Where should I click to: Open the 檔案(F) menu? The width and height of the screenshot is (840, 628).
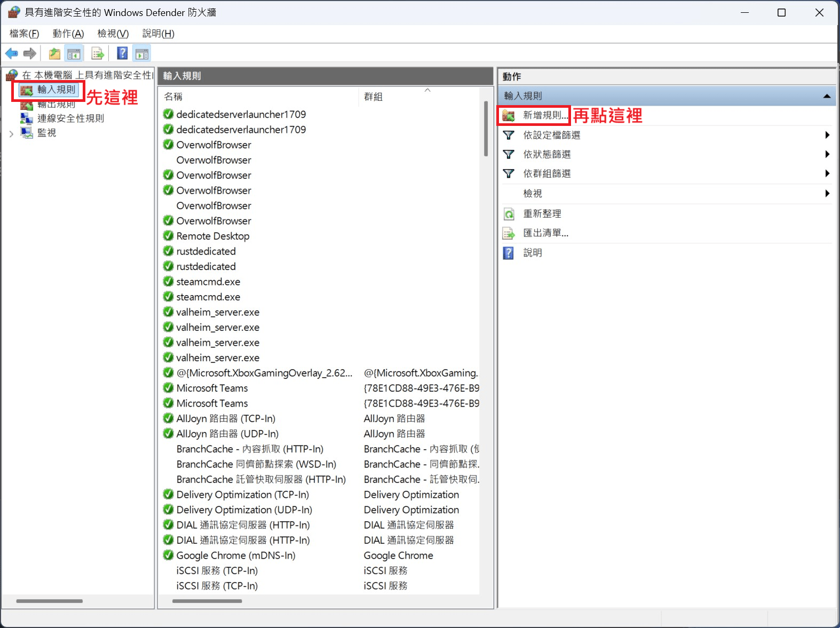[25, 34]
